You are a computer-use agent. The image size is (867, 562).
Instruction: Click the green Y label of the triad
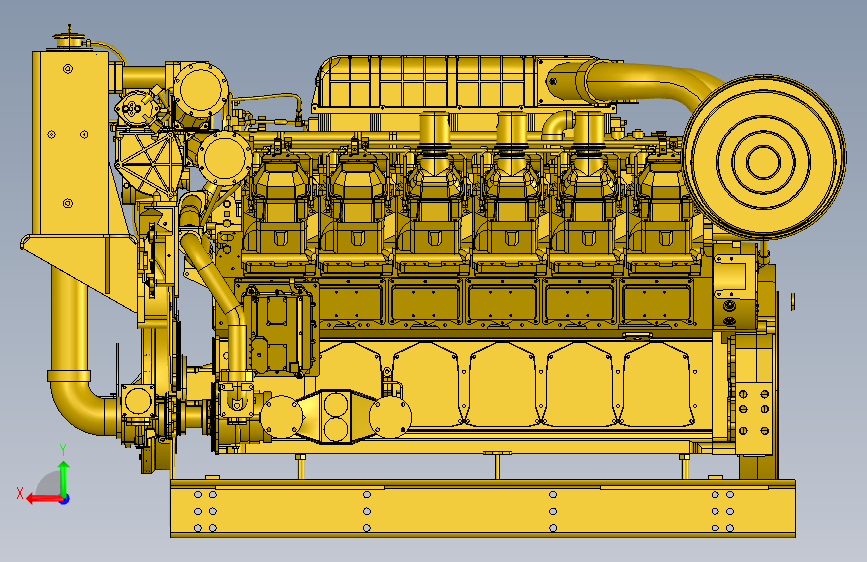63,450
